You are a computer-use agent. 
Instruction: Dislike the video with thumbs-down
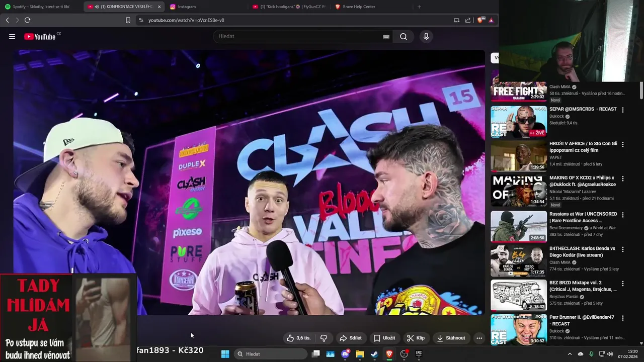coord(324,338)
